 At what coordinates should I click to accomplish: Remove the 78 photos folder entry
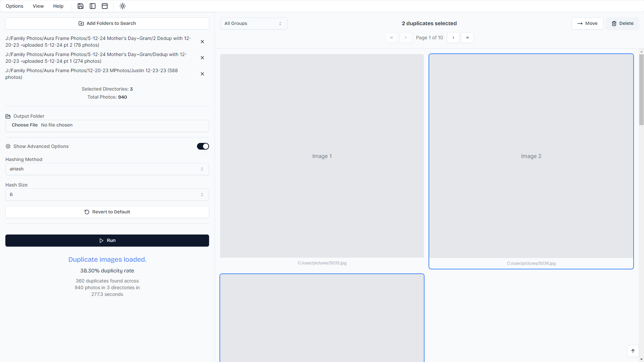[202, 42]
